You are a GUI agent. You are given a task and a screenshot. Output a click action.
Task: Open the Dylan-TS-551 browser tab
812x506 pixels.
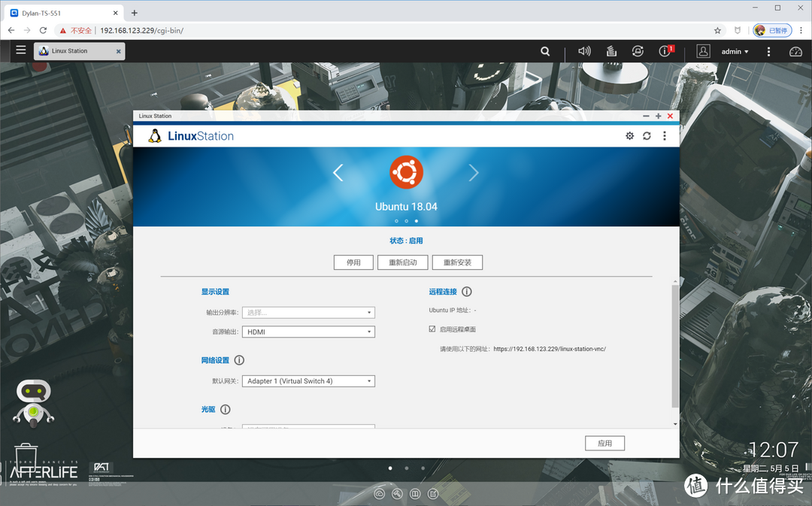pos(64,13)
